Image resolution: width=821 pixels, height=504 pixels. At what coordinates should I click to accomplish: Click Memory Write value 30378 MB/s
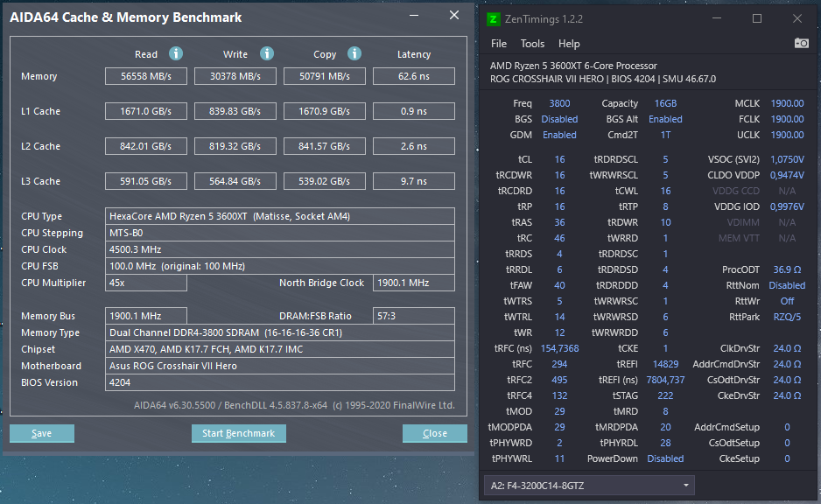tap(235, 76)
